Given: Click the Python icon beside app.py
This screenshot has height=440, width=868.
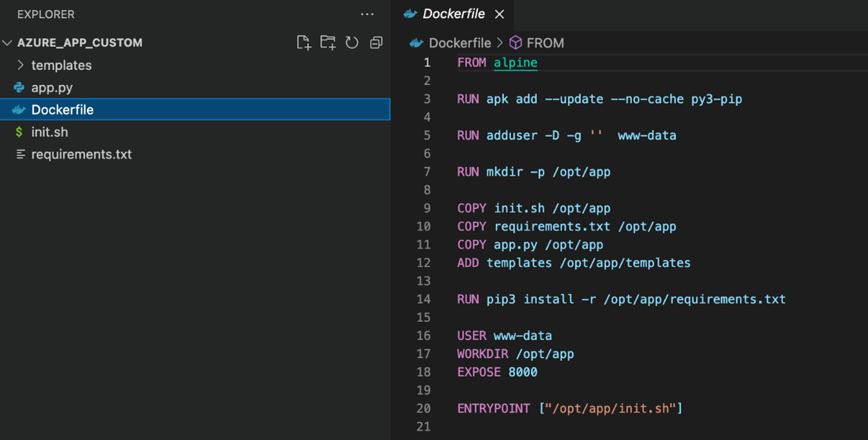Looking at the screenshot, I should (20, 87).
